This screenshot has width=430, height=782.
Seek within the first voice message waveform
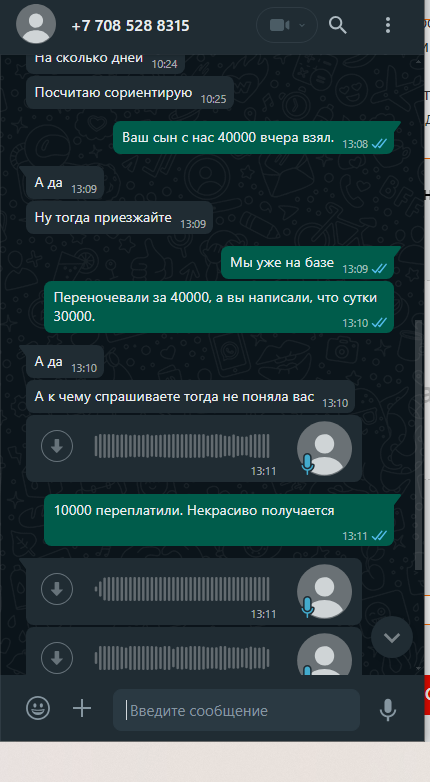tap(182, 446)
